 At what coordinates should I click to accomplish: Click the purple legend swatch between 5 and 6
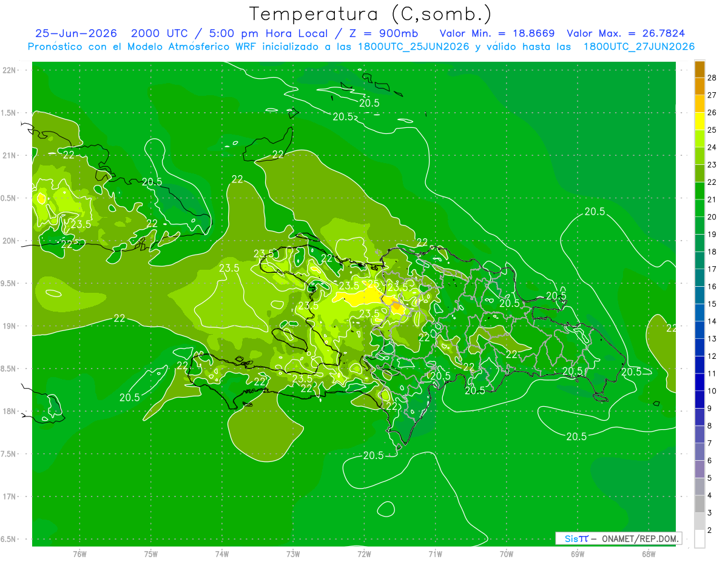[x=699, y=469]
